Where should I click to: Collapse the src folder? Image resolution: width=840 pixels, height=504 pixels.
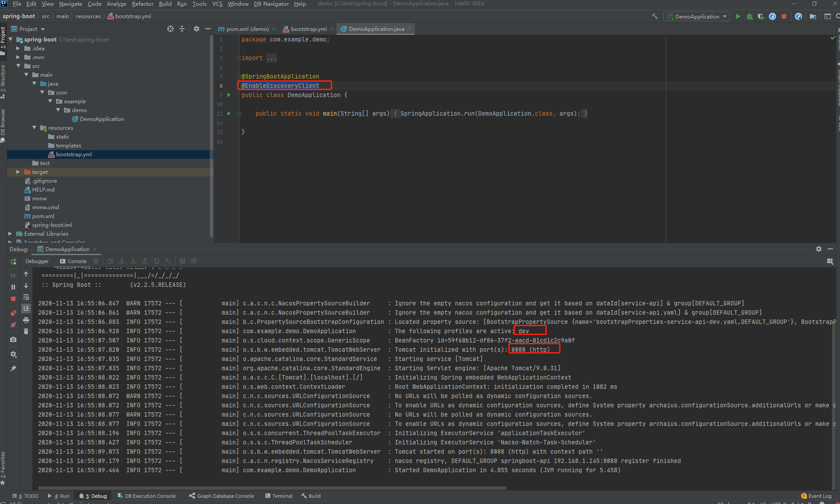point(18,66)
